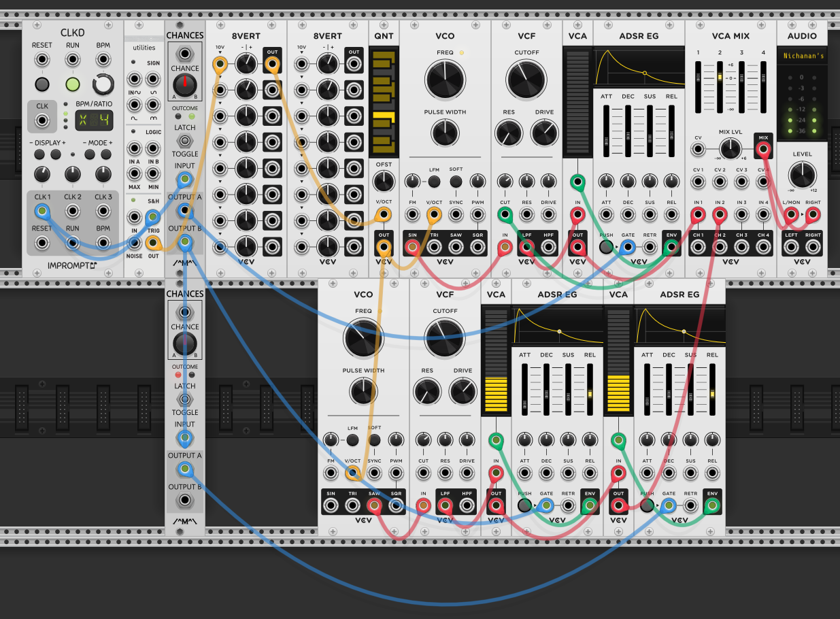
Task: Click the RESET input jack on CLKD
Action: coord(41,59)
